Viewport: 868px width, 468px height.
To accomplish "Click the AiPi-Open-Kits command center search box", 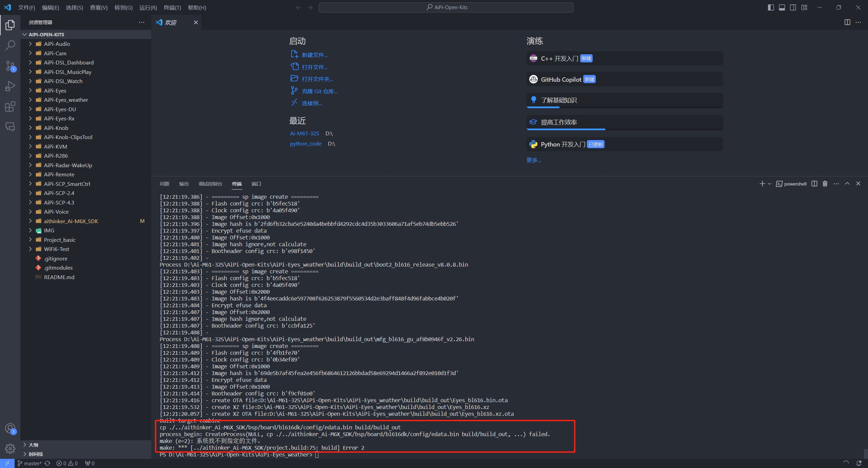I will pos(446,7).
